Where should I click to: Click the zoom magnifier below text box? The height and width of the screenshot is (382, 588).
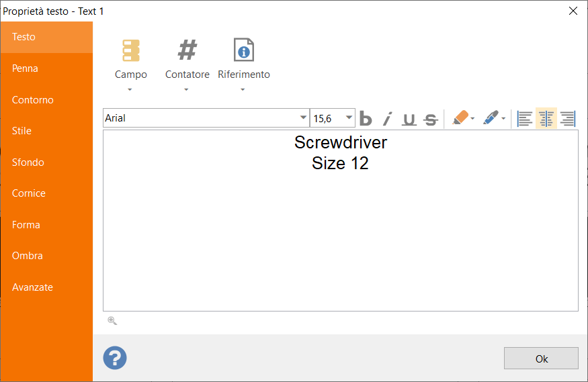click(112, 321)
